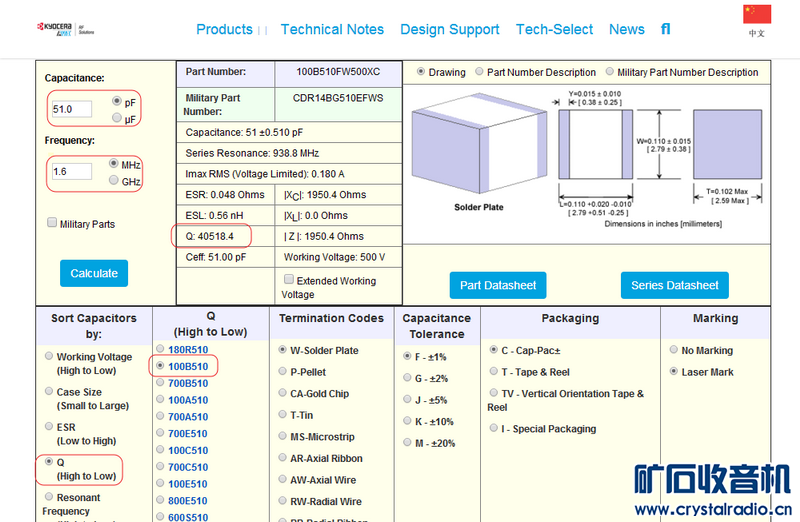Toggle the Extended Working Voltage checkbox
Viewport: 800px width, 522px height.
coord(289,280)
